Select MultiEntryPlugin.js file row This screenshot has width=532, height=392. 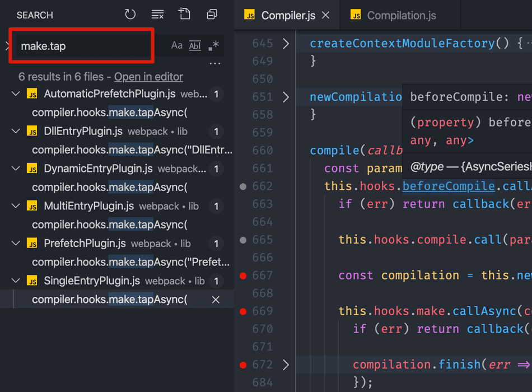pos(117,206)
